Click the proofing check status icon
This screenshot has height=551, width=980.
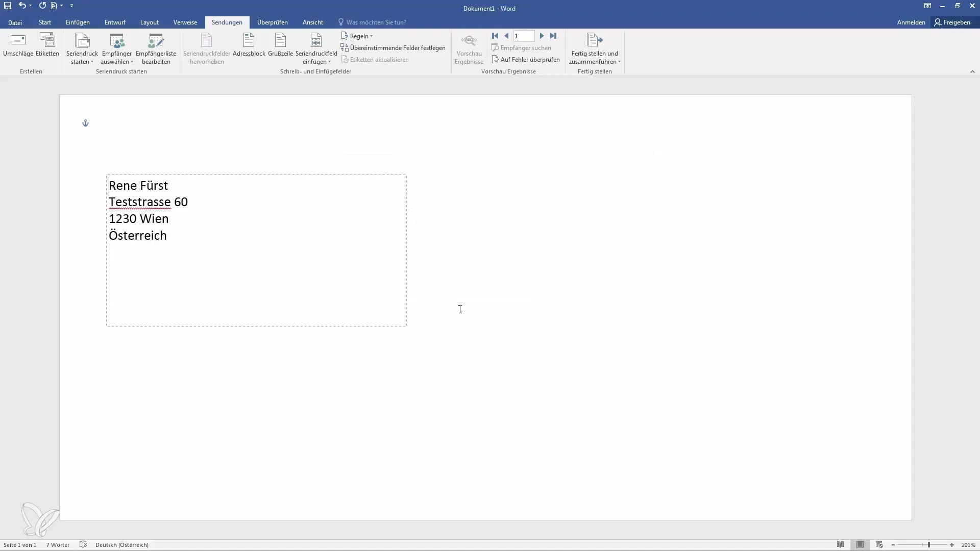tap(83, 545)
